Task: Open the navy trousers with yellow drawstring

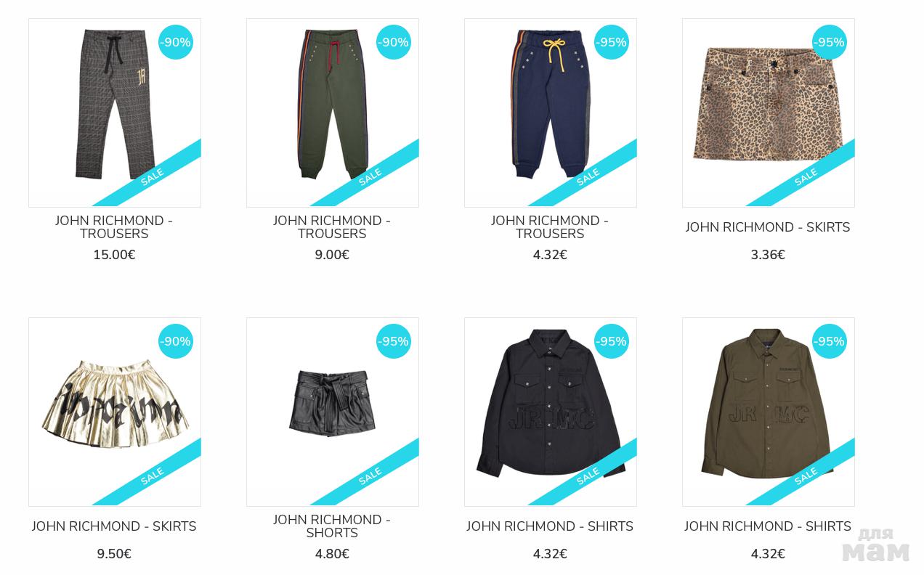Action: pos(551,113)
